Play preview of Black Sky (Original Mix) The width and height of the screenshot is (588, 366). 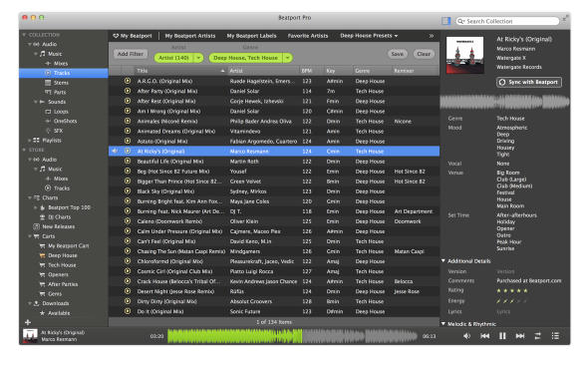pos(128,191)
